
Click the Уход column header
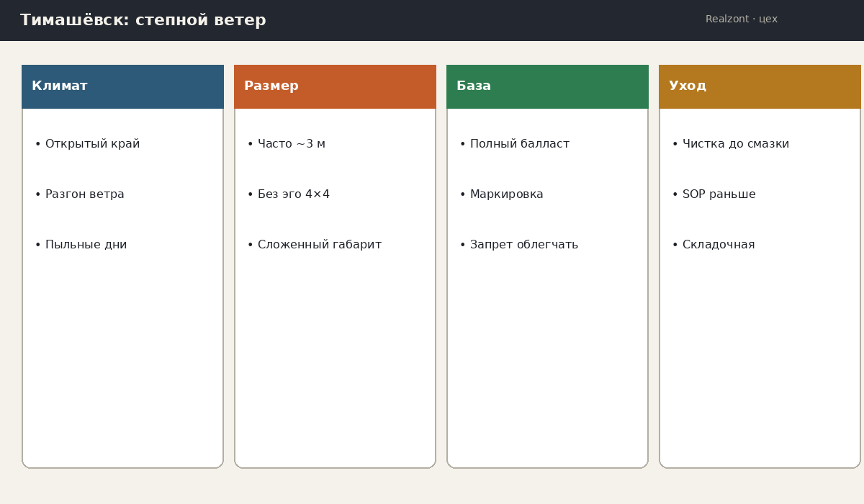(x=760, y=86)
